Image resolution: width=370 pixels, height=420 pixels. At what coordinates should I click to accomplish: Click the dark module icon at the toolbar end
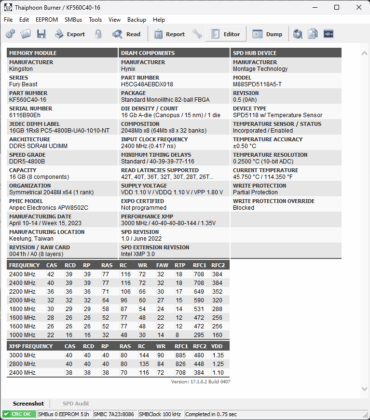pyautogui.click(x=328, y=34)
